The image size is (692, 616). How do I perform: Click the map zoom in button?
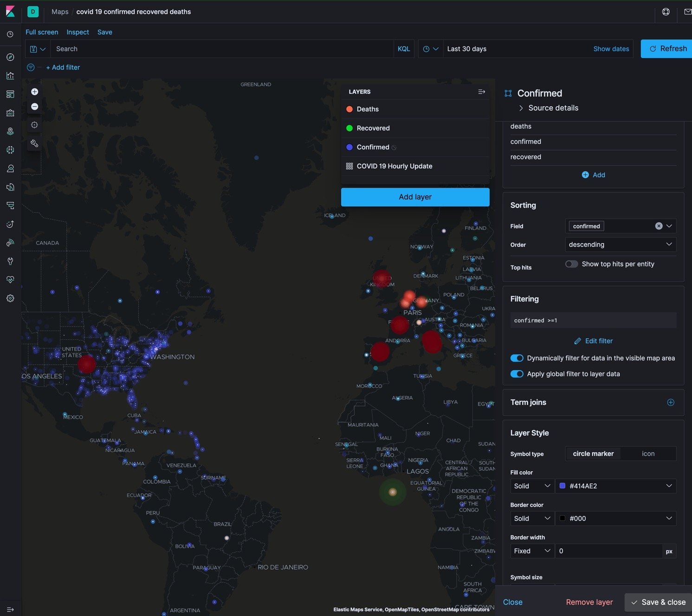click(34, 92)
